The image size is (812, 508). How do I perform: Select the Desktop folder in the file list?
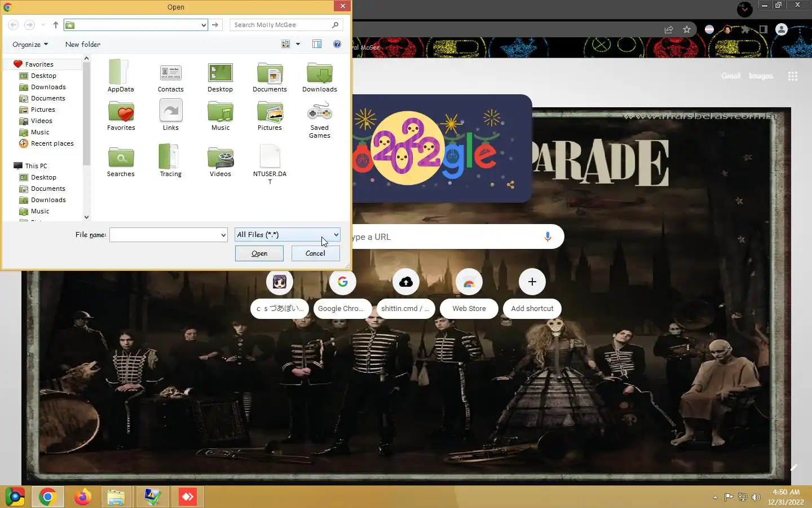pos(220,76)
